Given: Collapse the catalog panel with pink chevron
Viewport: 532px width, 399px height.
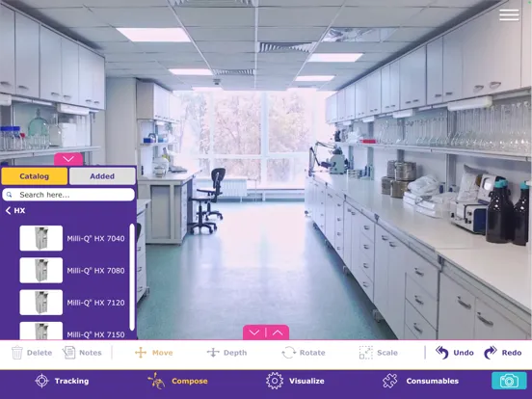Looking at the screenshot, I should point(68,159).
